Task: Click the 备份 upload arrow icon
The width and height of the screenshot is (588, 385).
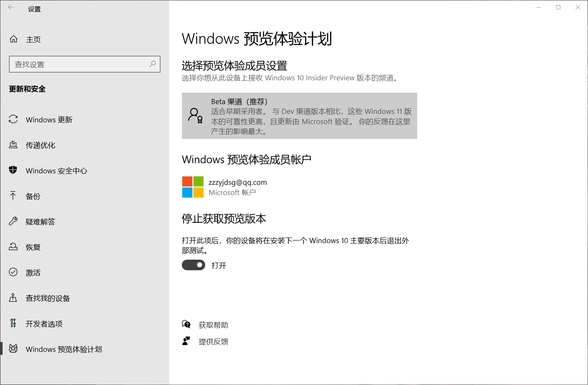Action: click(x=13, y=195)
